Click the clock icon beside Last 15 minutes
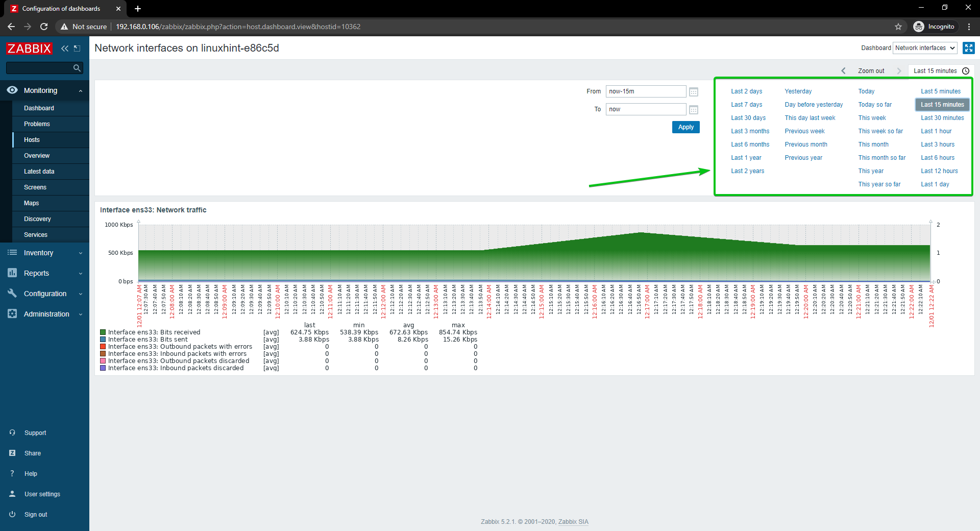 (x=966, y=71)
